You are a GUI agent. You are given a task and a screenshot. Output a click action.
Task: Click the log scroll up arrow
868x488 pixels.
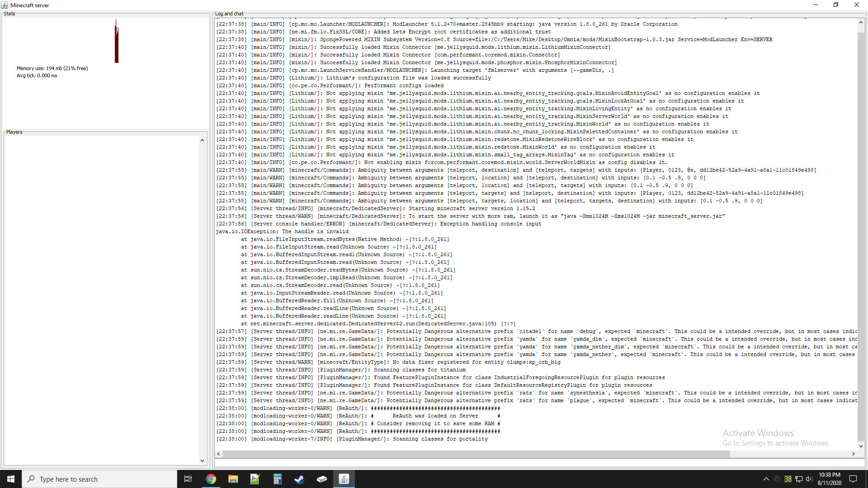(x=861, y=22)
